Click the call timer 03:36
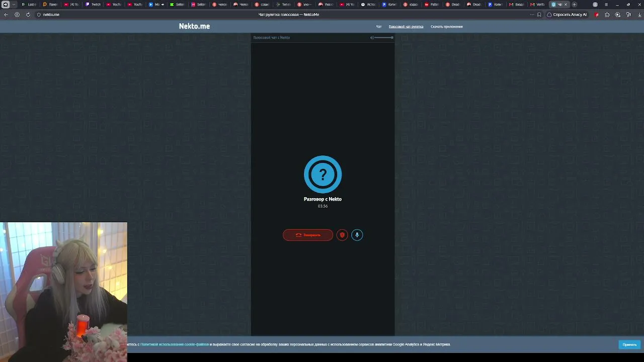The image size is (644, 362). click(323, 206)
